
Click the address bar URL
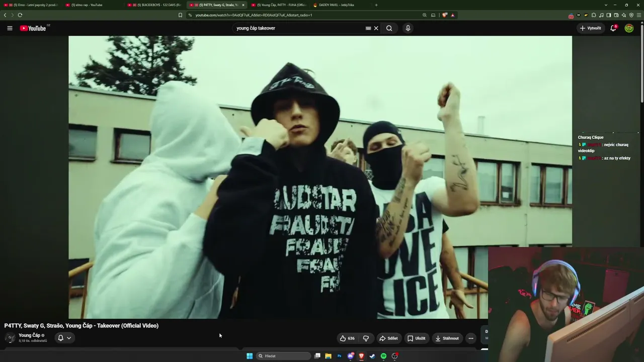coord(254,15)
